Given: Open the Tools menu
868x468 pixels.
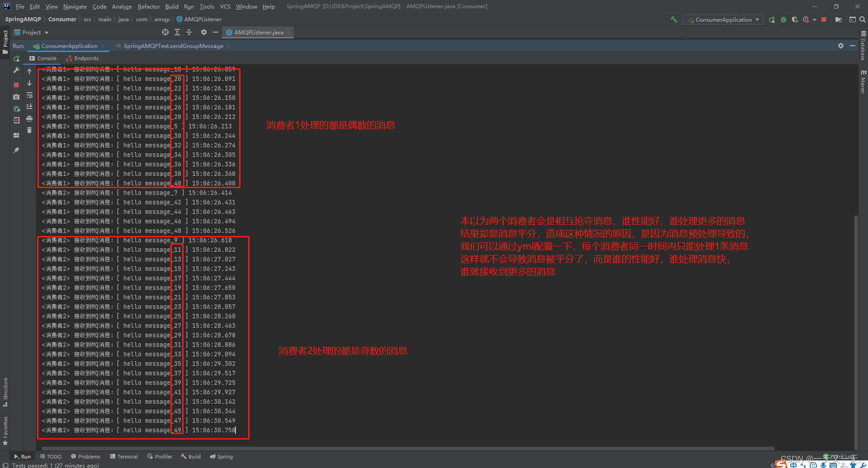Looking at the screenshot, I should 207,6.
